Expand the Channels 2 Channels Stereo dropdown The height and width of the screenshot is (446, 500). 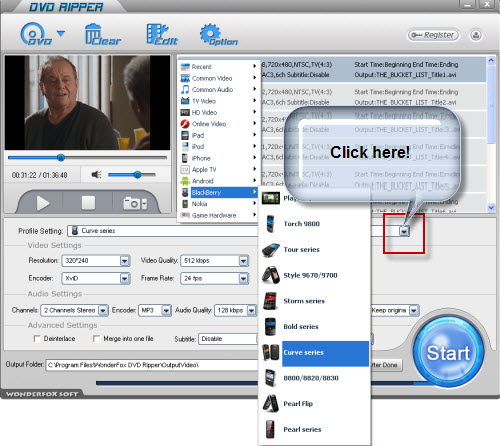[x=103, y=311]
